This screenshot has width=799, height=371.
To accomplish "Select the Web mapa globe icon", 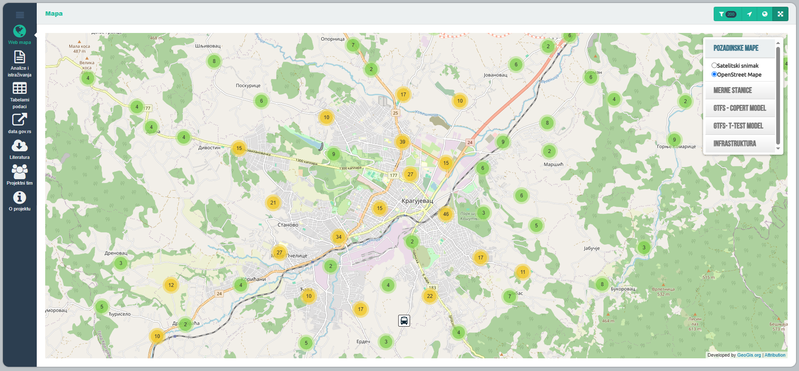I will [x=19, y=31].
